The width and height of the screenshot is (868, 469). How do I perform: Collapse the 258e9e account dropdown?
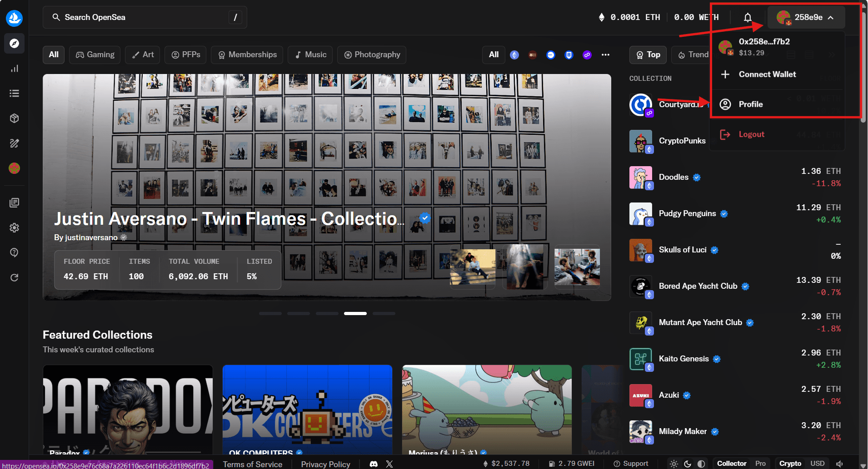806,17
